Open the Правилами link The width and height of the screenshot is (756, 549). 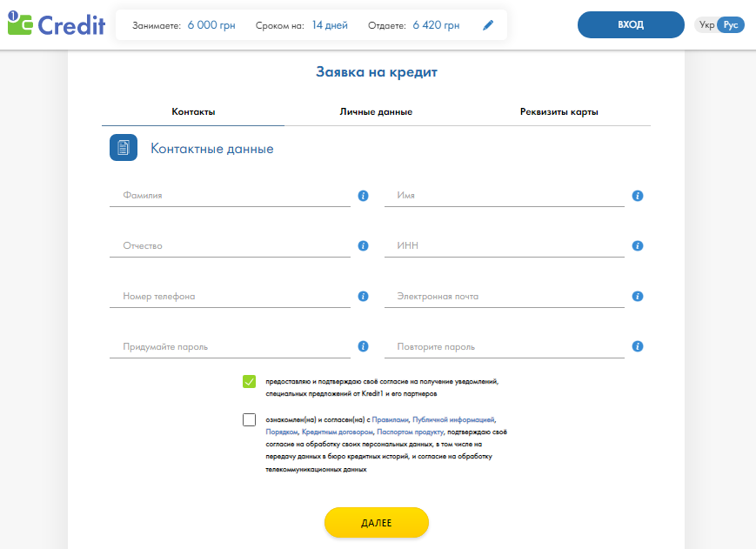[x=390, y=420]
